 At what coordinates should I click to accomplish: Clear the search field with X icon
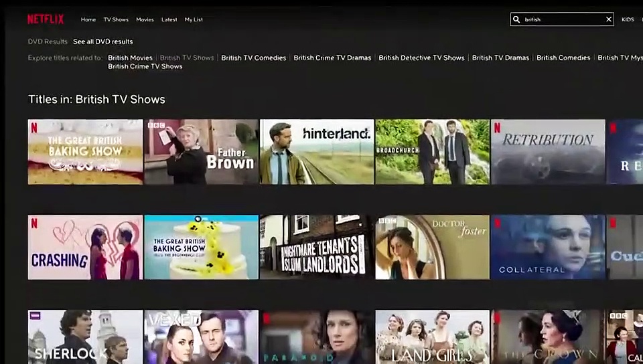[x=608, y=19]
